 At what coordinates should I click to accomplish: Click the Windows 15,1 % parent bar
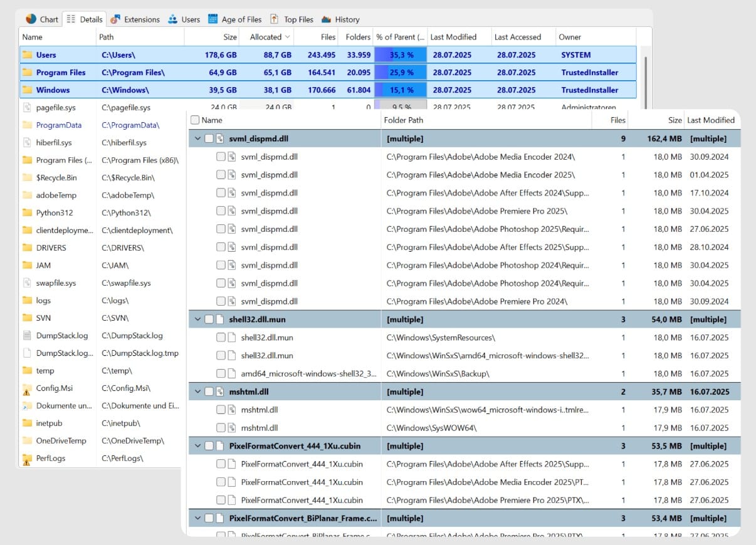[401, 90]
